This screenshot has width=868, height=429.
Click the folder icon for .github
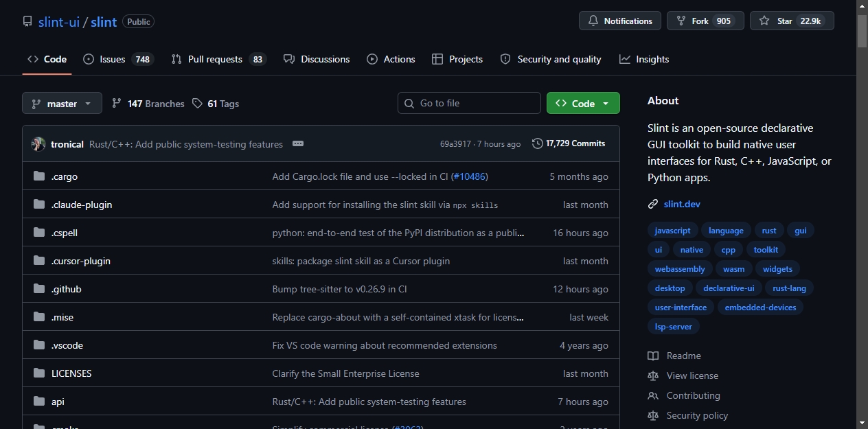click(39, 289)
